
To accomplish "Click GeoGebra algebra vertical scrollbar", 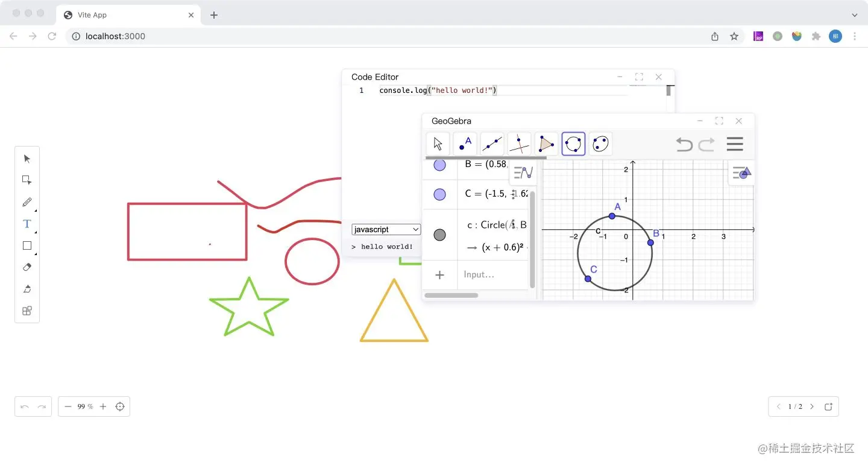I will coord(532,239).
